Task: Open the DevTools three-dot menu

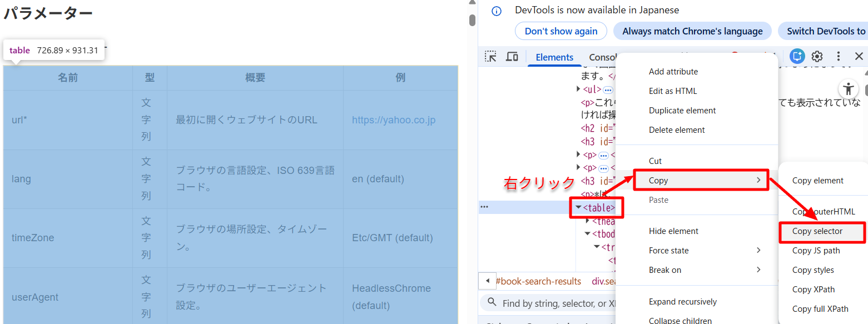Action: coord(838,56)
